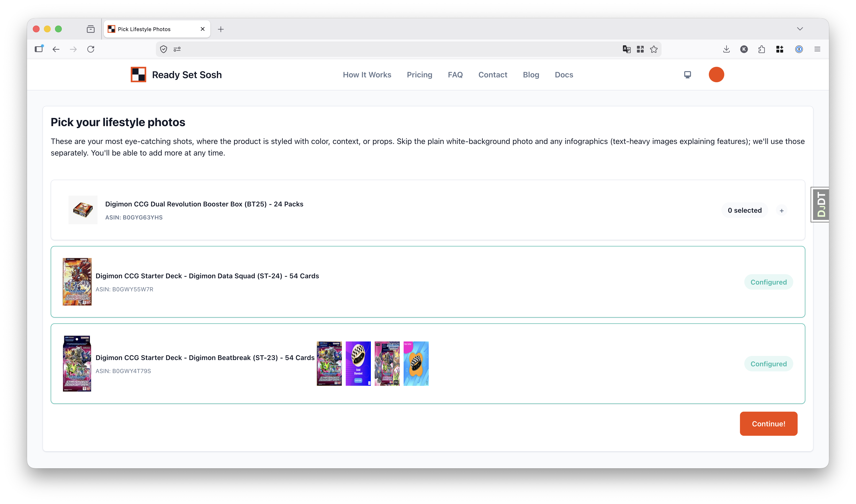Select the Data Squad ST-24 deck thumbnail
The image size is (856, 504).
coord(77,282)
